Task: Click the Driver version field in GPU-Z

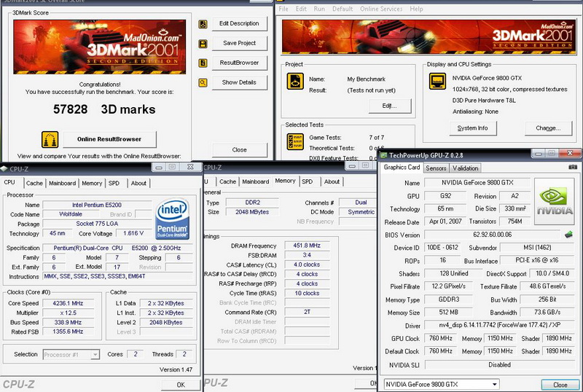Action: (499, 325)
